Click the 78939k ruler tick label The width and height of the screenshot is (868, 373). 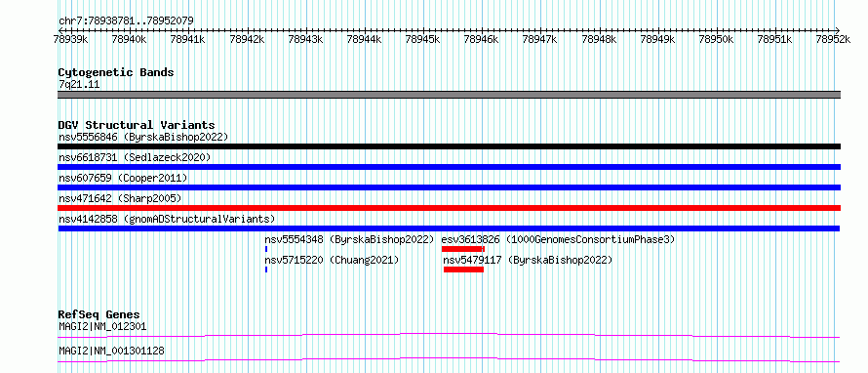[x=70, y=39]
